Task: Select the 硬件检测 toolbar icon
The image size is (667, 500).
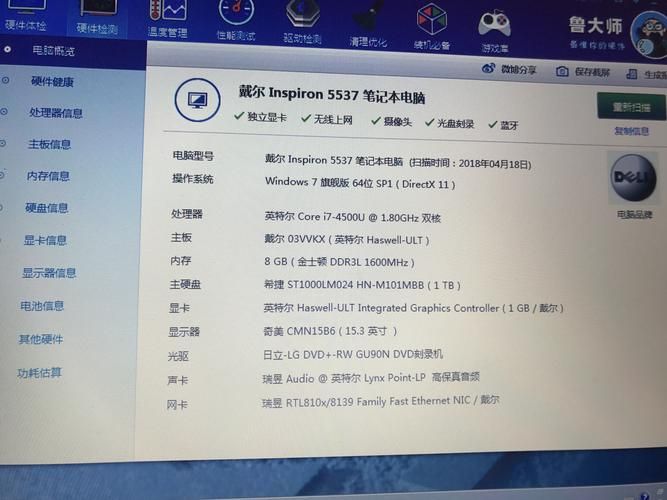Action: click(97, 17)
